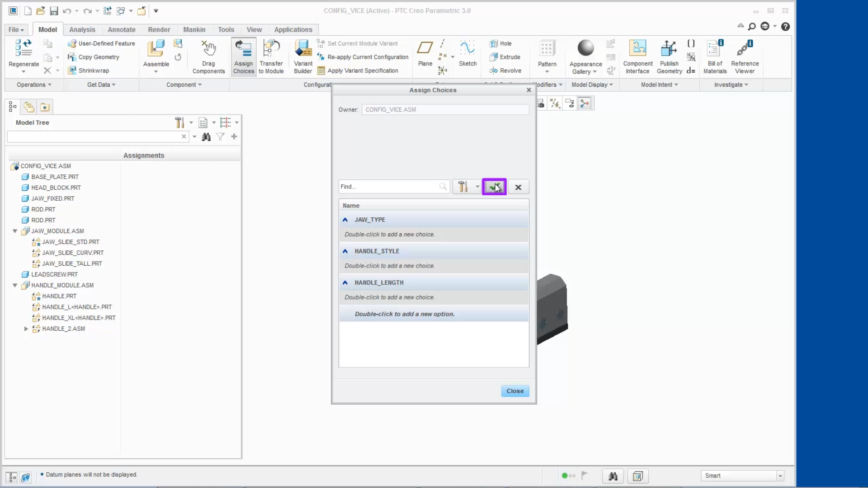868x488 pixels.
Task: Clear the Model Tree search filter
Action: [184, 136]
